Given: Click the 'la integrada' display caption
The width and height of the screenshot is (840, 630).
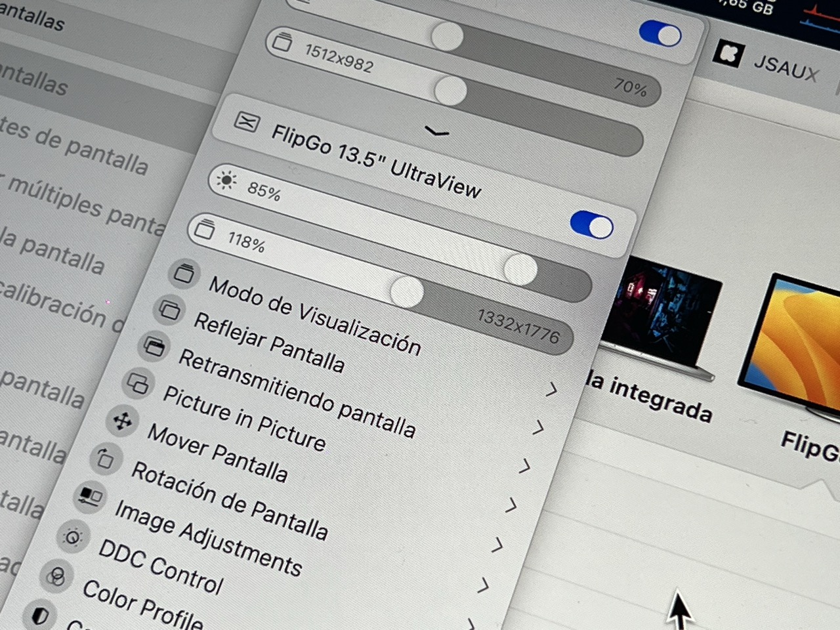Looking at the screenshot, I should (x=649, y=398).
